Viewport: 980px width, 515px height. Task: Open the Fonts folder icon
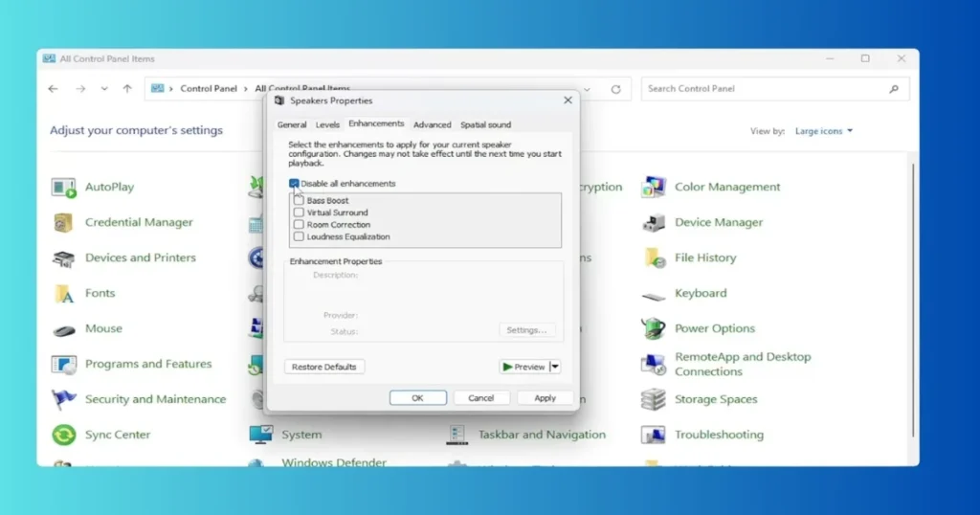(64, 293)
